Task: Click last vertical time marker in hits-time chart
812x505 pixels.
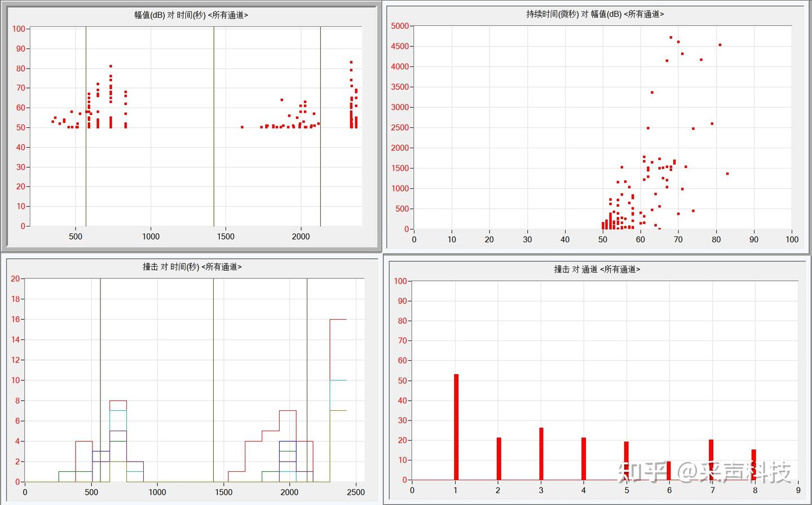Action: [307, 380]
